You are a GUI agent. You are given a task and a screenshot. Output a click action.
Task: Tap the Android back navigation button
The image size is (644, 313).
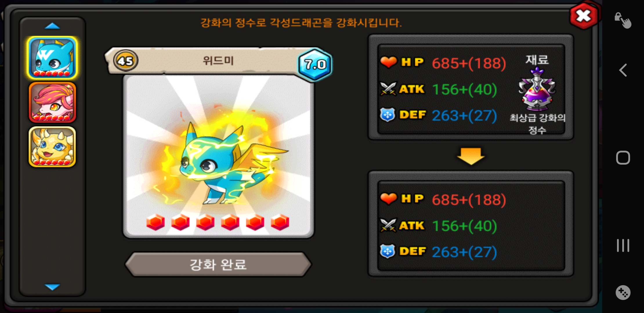pos(623,70)
